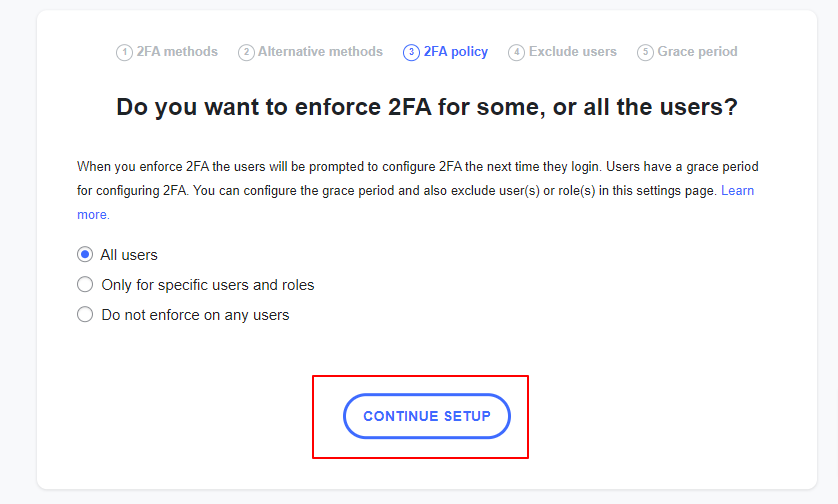Switch to the Grace period step
Image resolution: width=838 pixels, height=504 pixels.
[x=697, y=52]
